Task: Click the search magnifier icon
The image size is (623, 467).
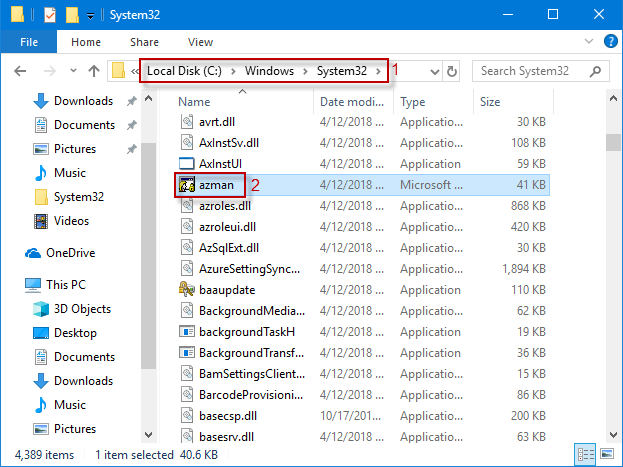Action: click(x=595, y=71)
